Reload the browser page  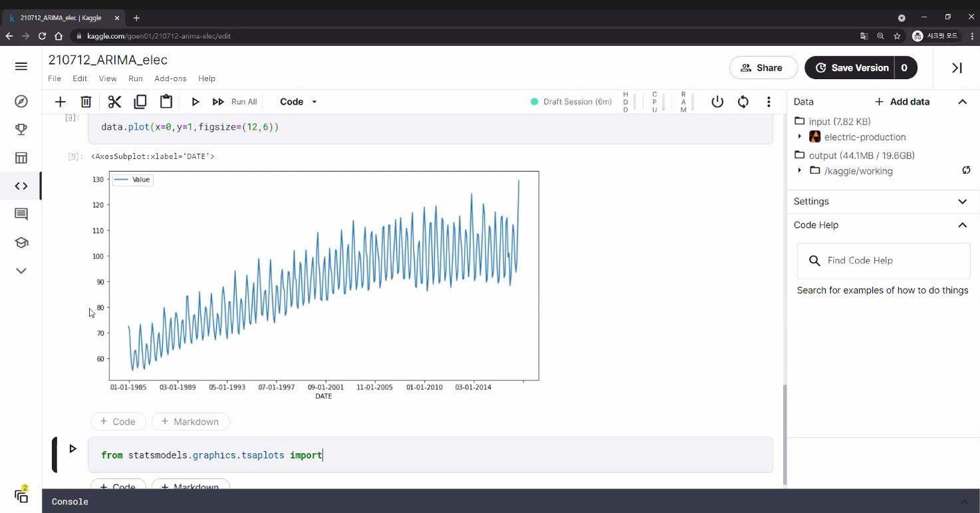42,36
